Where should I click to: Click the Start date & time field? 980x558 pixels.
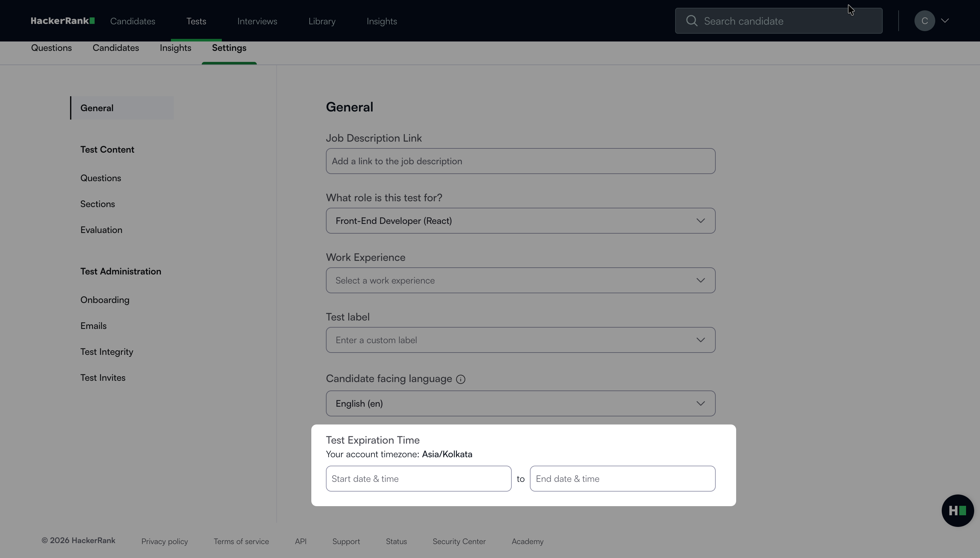[418, 479]
